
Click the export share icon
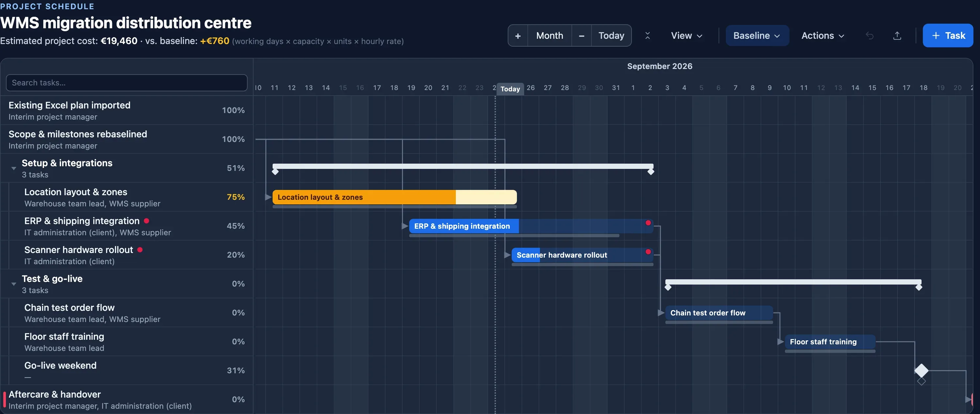tap(897, 36)
